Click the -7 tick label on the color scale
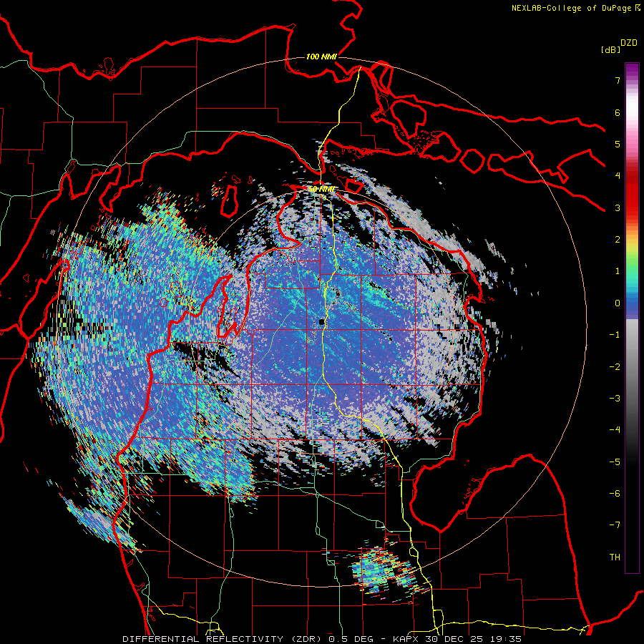This screenshot has width=644, height=644. coord(615,525)
